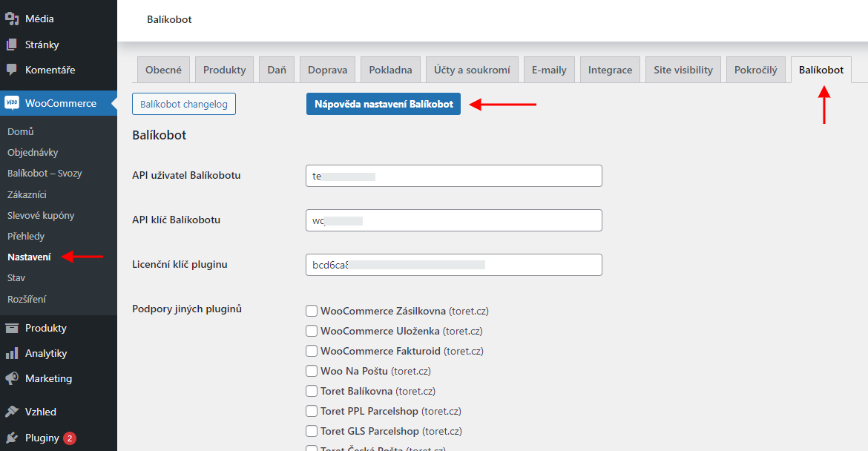This screenshot has height=451, width=868.
Task: Open Nápověda nastavení Balíkobot help button
Action: coord(384,104)
